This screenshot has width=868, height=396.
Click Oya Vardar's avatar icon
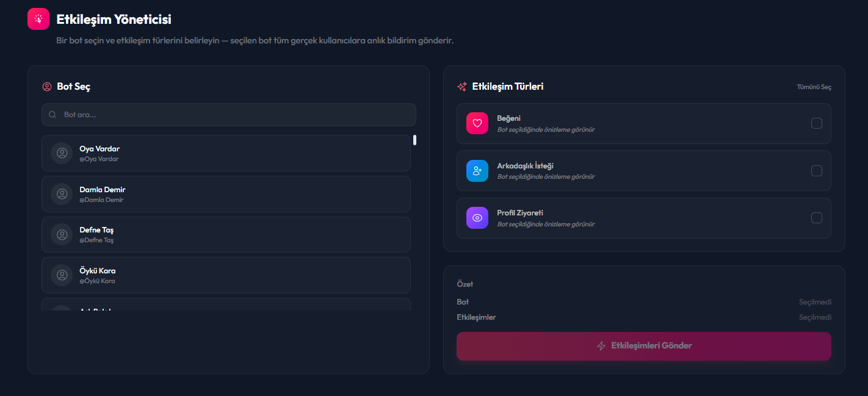(x=62, y=153)
